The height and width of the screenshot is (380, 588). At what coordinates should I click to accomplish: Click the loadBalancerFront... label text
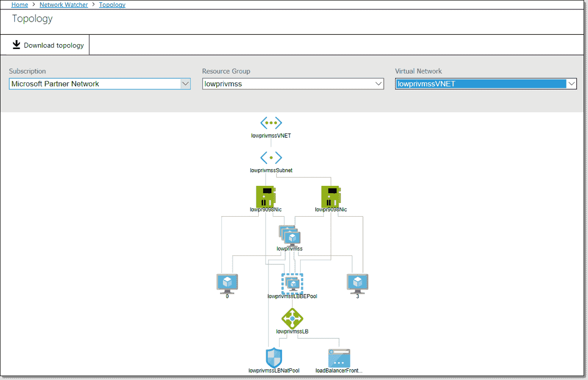pos(339,371)
